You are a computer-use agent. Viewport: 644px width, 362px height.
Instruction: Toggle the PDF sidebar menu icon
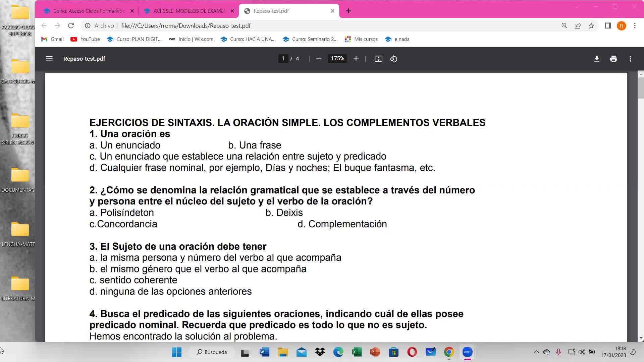[49, 59]
